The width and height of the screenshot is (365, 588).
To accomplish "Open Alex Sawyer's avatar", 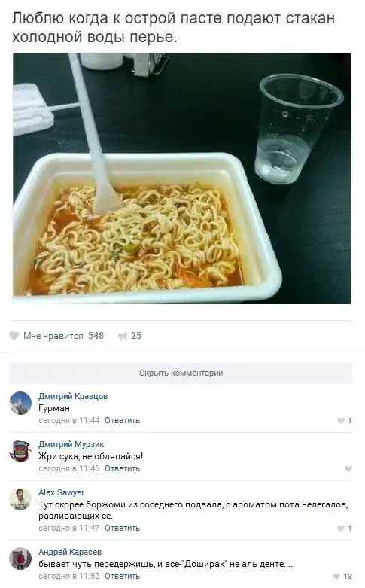I will tap(20, 499).
